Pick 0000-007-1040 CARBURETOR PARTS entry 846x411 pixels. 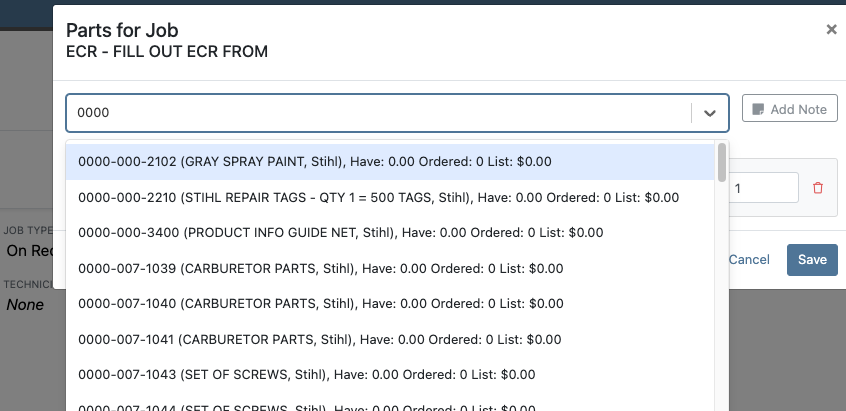coord(390,304)
